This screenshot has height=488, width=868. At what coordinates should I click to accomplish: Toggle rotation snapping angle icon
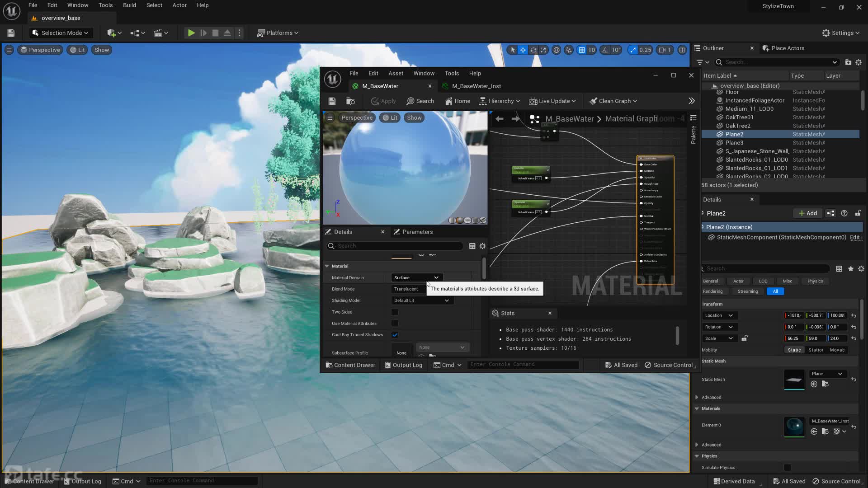point(605,50)
